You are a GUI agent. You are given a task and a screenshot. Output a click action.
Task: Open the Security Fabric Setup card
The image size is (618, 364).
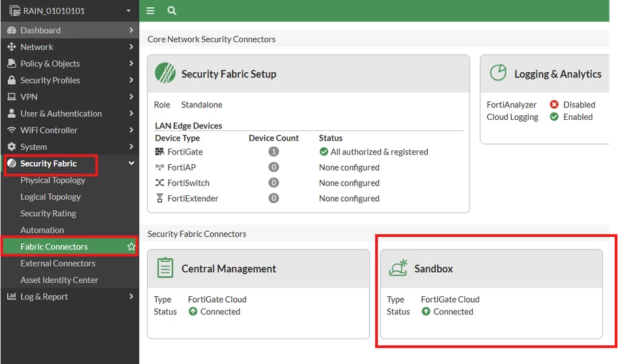(x=308, y=133)
